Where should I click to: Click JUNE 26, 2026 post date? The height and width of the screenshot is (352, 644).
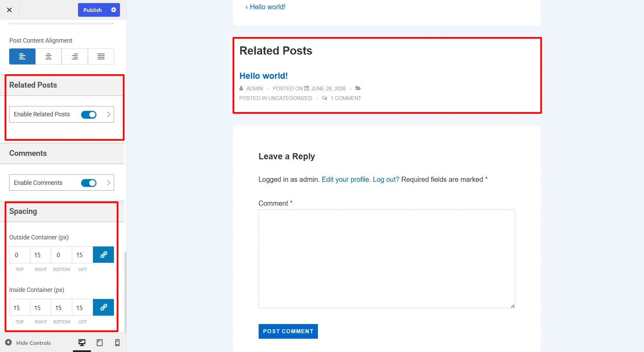328,89
